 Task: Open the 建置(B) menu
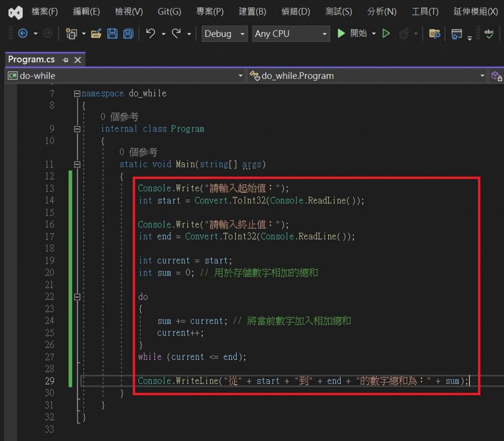(x=252, y=12)
